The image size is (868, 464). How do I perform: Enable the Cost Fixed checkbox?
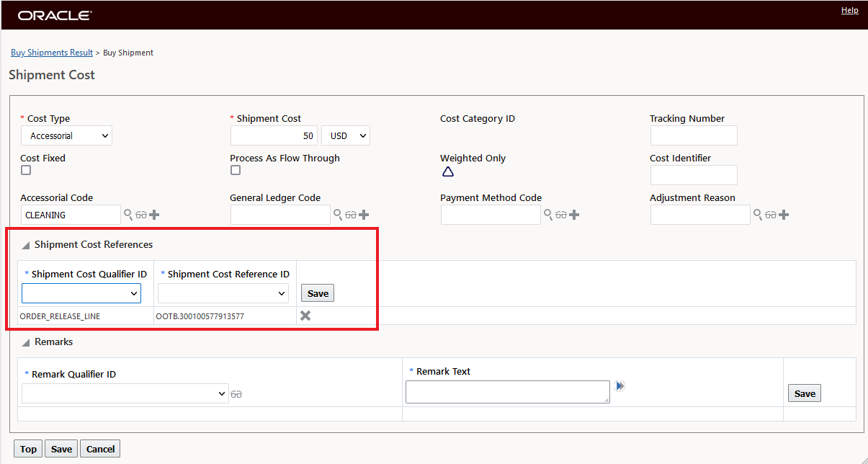coord(26,171)
